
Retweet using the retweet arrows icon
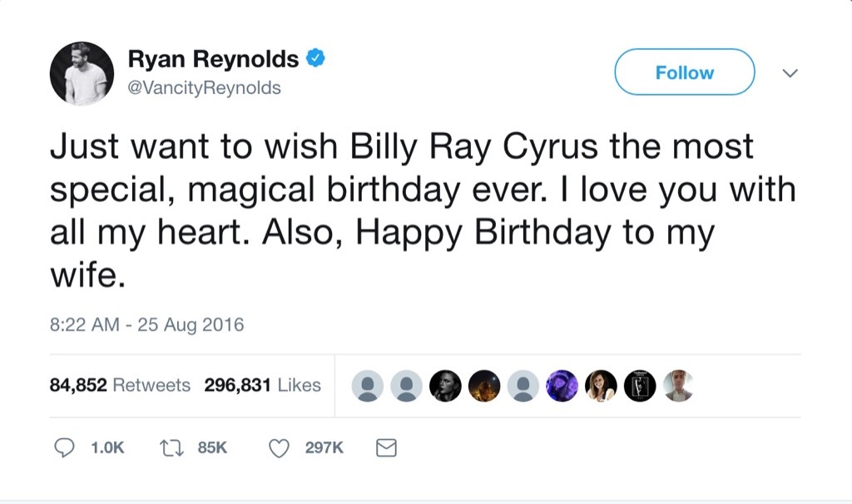click(171, 447)
